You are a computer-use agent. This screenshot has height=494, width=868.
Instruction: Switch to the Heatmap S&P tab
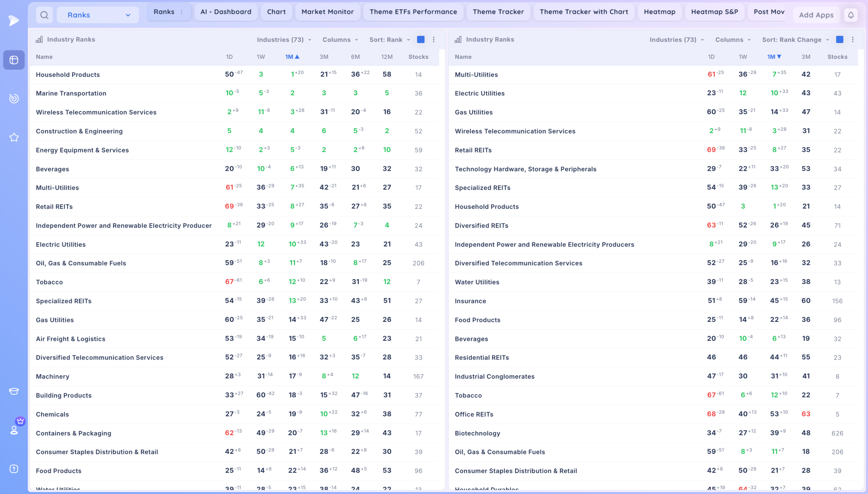(714, 12)
